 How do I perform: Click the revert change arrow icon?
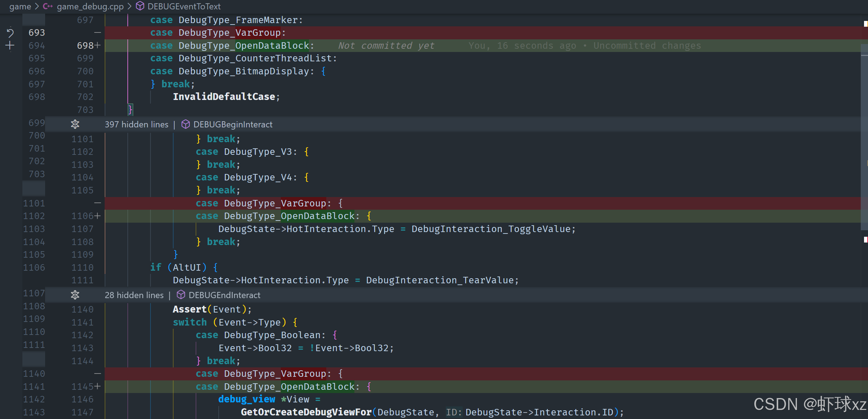pyautogui.click(x=10, y=33)
